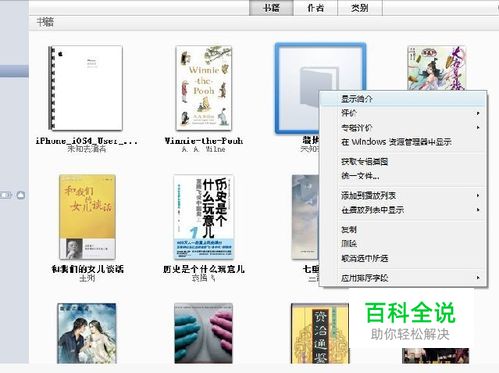Click the highlighted sidebar row
This screenshot has height=373, width=499.
pyautogui.click(x=14, y=71)
